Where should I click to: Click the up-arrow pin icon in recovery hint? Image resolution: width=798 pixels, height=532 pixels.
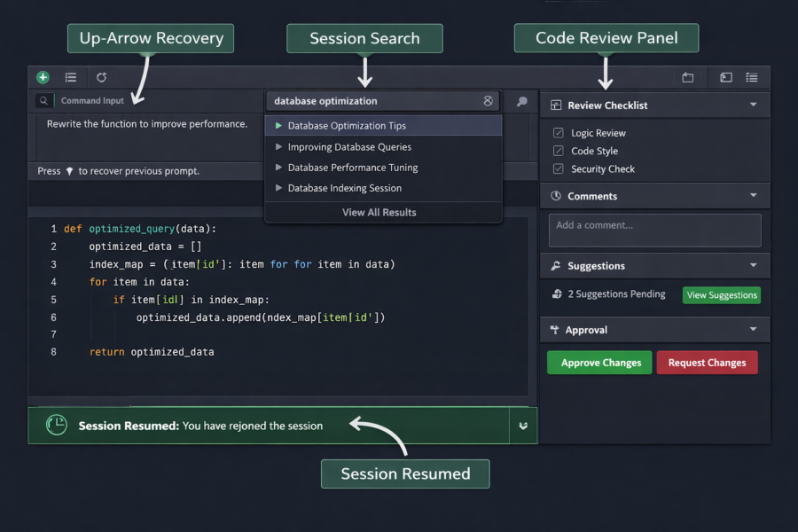point(70,171)
